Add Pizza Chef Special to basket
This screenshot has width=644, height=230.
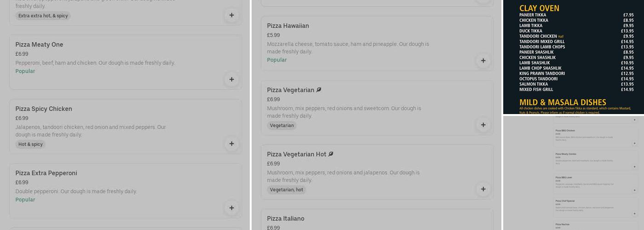point(635,213)
